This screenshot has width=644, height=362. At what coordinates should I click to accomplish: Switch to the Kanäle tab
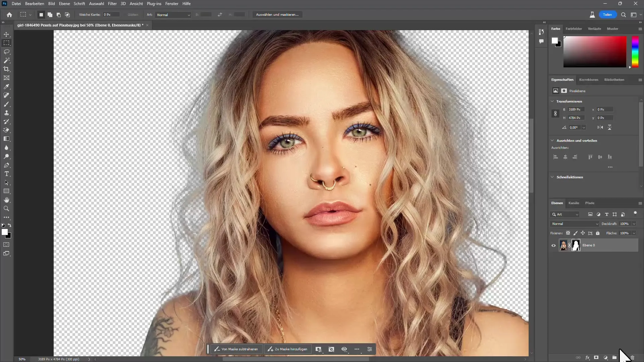574,203
